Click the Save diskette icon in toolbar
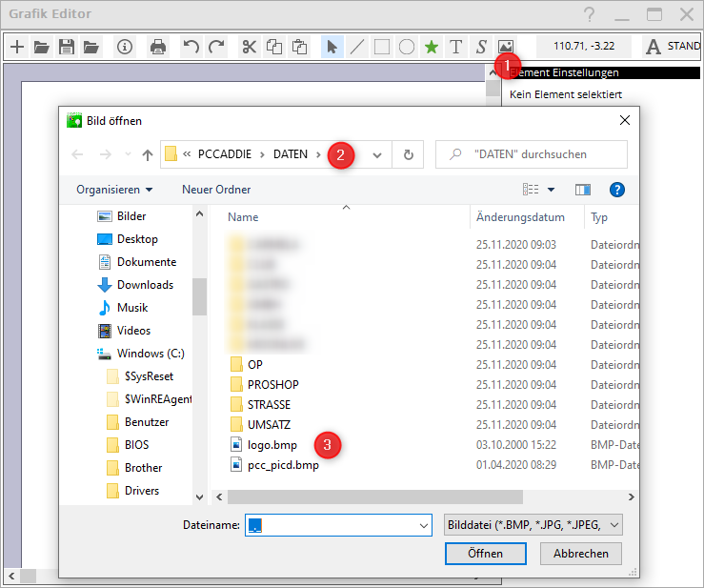Screen dimensions: 704x588 point(67,47)
